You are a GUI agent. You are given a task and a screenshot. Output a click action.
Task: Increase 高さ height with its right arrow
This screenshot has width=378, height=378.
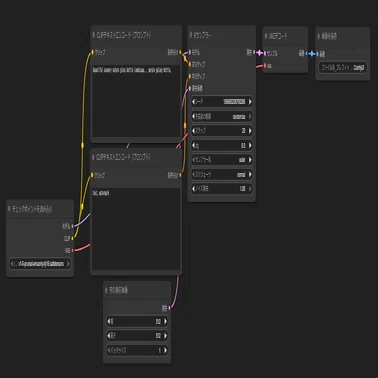tap(165, 336)
